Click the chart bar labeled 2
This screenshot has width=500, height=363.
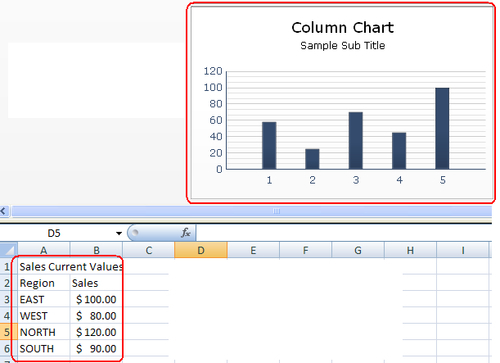pos(312,159)
